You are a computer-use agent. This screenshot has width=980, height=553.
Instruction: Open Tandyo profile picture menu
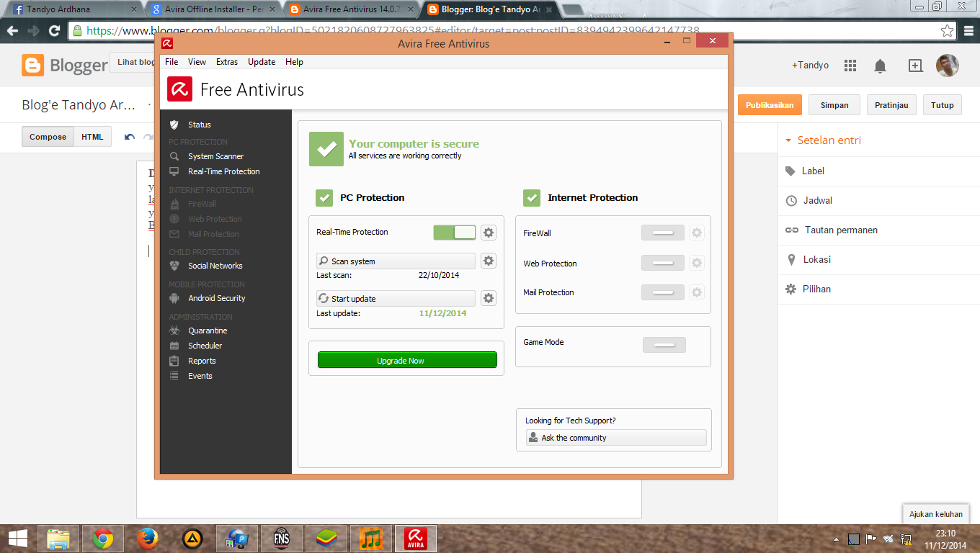[x=948, y=66]
